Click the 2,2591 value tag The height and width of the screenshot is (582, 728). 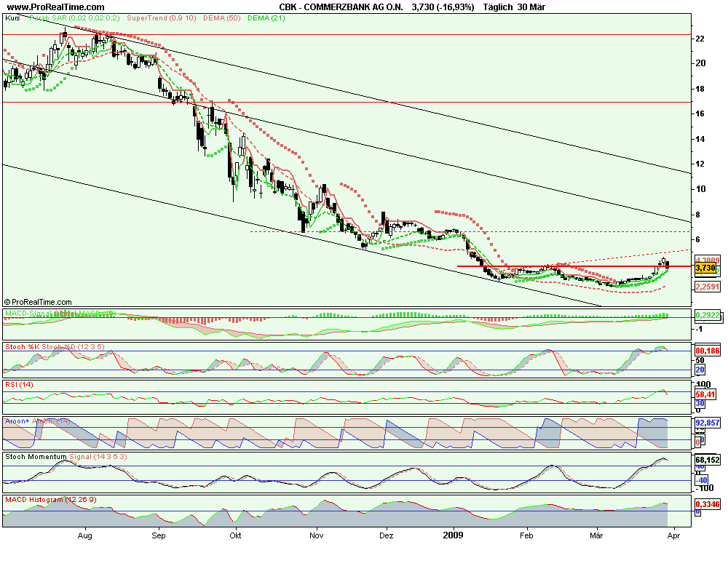click(708, 287)
